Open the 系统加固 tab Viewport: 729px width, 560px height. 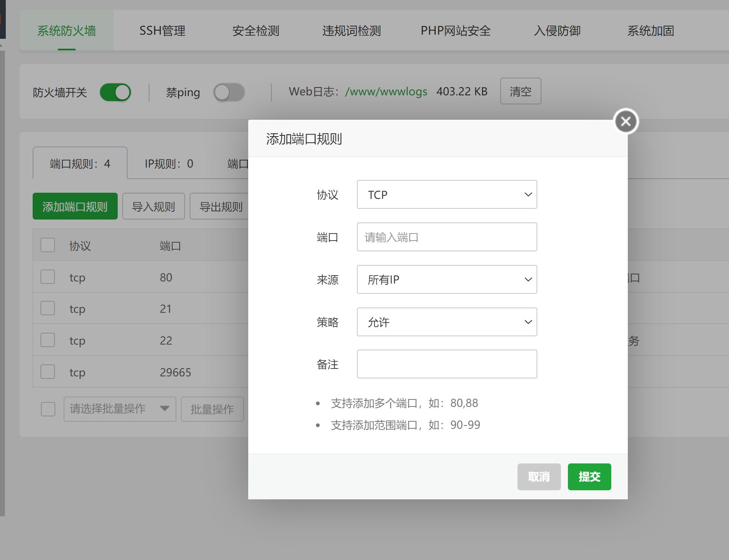tap(651, 31)
